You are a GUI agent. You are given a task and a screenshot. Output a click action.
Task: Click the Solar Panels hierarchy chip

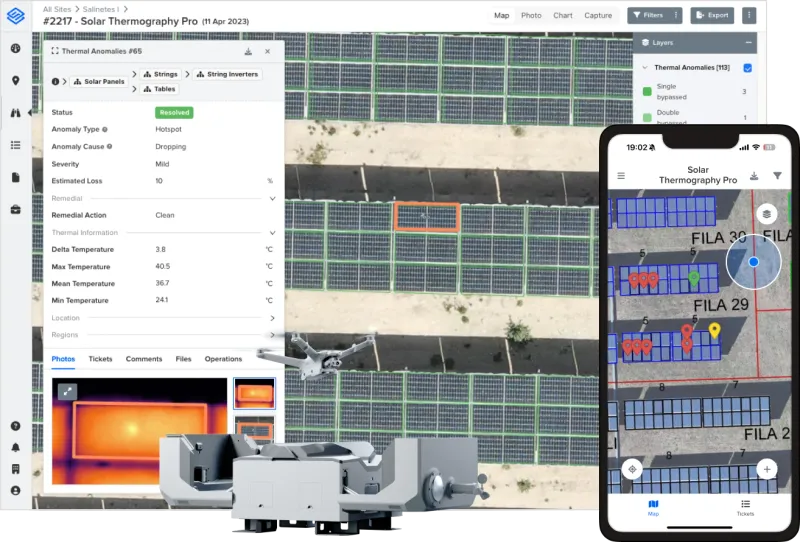tap(99, 82)
